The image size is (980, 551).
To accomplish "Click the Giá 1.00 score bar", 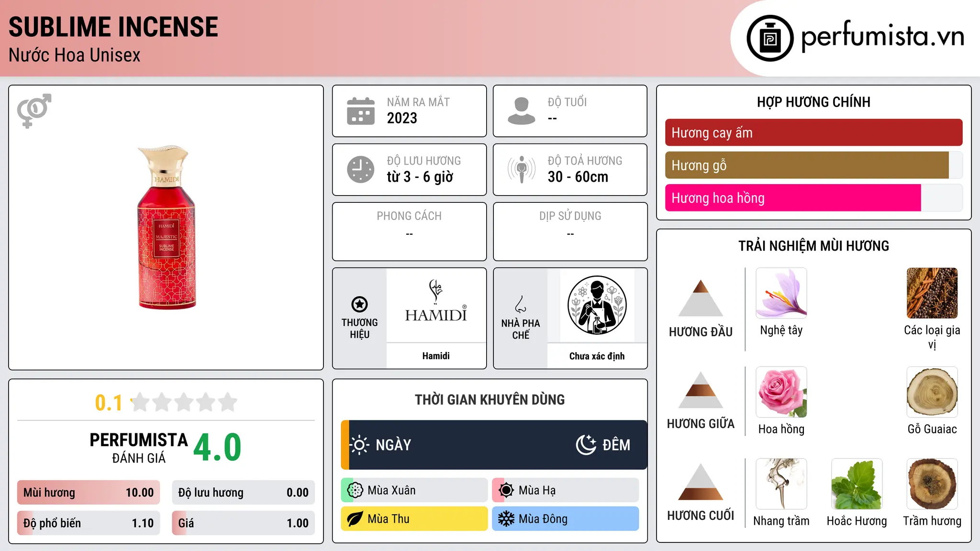I will tap(244, 523).
